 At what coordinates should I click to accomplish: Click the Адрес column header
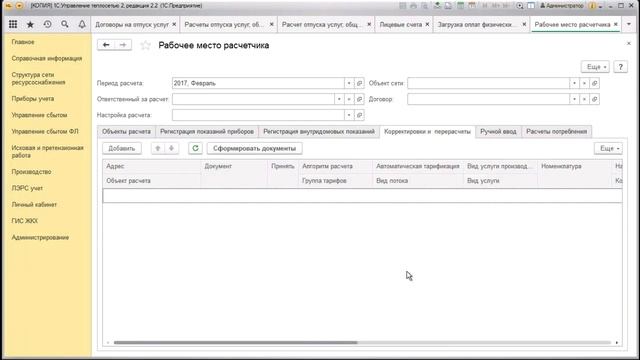(x=151, y=166)
